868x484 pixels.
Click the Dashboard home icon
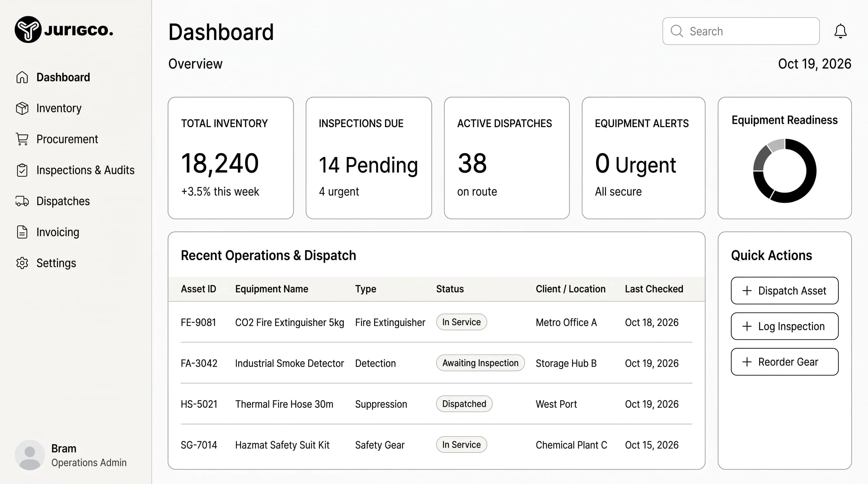pos(22,77)
